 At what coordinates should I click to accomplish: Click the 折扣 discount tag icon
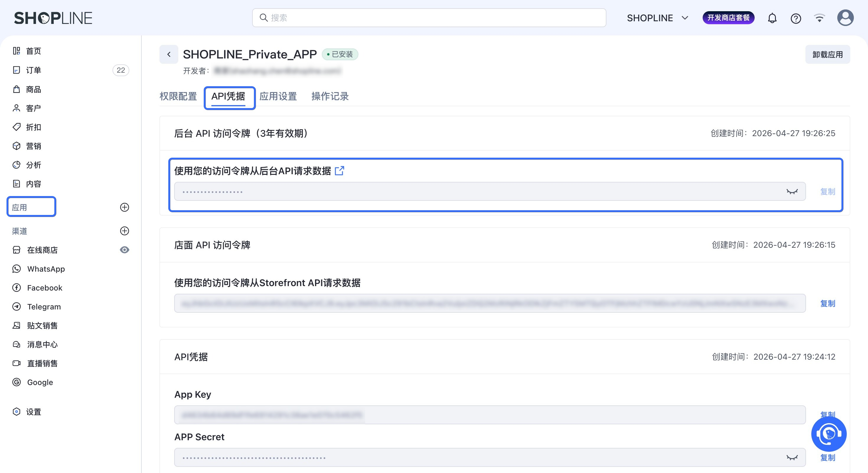click(17, 127)
